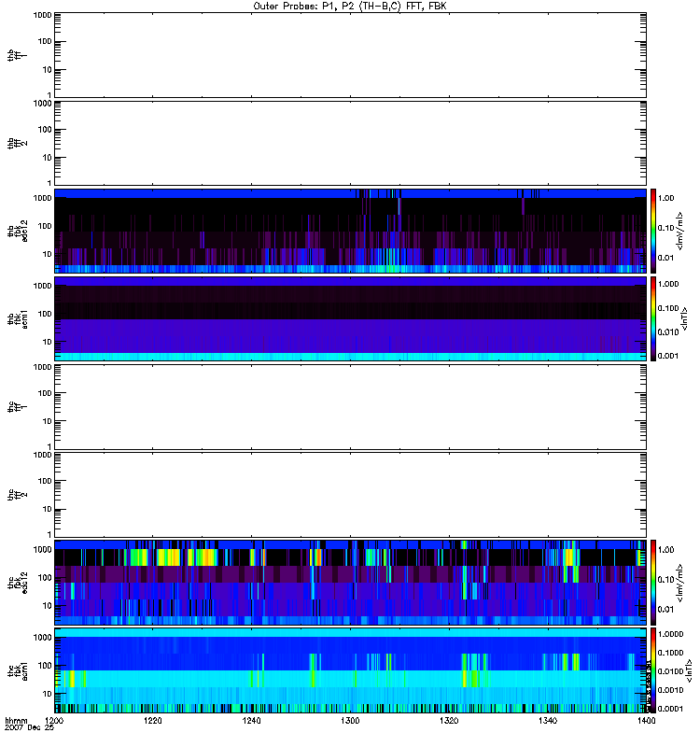Click the "0.0010" value on thc scm1 color bar
The width and height of the screenshot is (700, 747).
tap(670, 690)
